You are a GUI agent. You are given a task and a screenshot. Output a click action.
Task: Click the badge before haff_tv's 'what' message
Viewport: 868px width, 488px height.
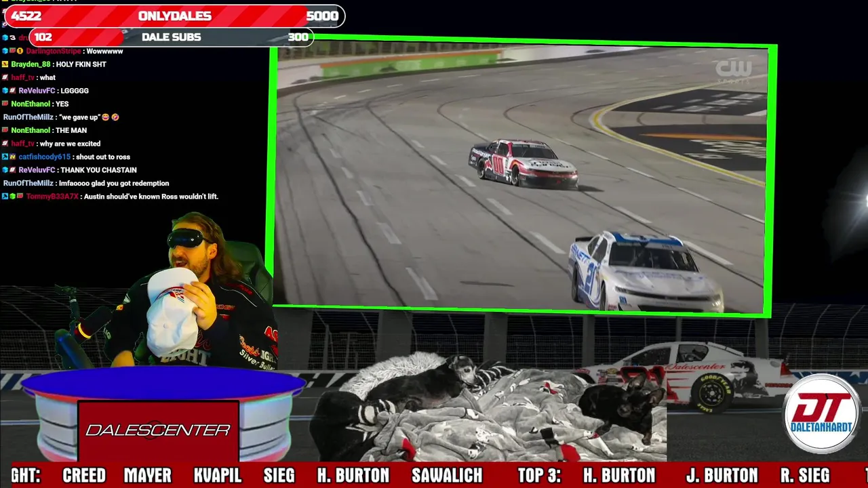[5, 77]
